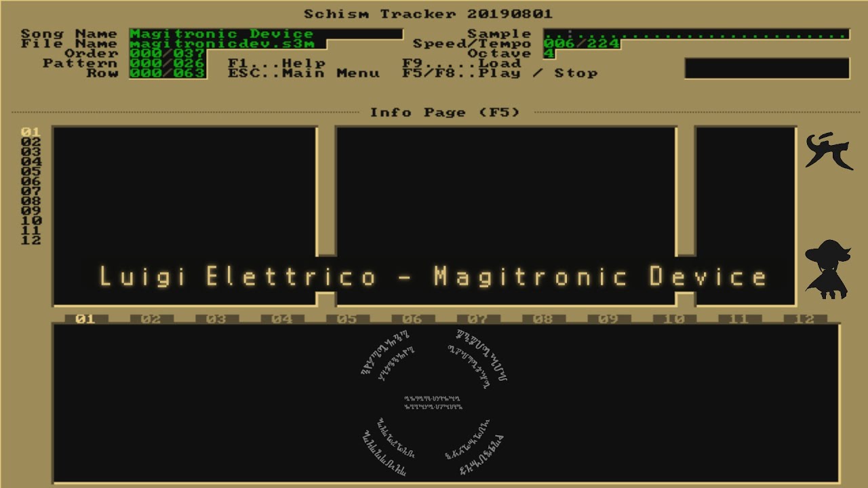This screenshot has width=868, height=488.
Task: Select channel 07 in the vertical channel list
Action: coord(31,191)
